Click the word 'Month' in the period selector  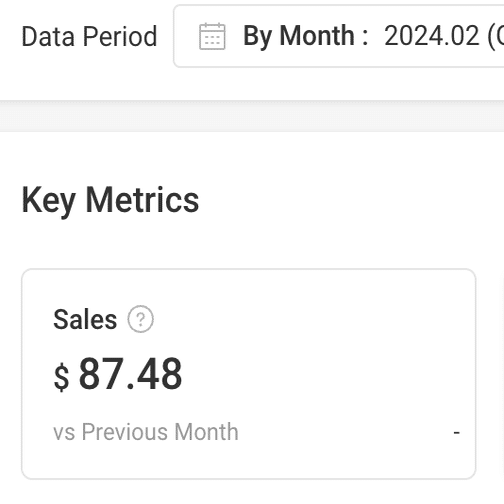point(317,36)
